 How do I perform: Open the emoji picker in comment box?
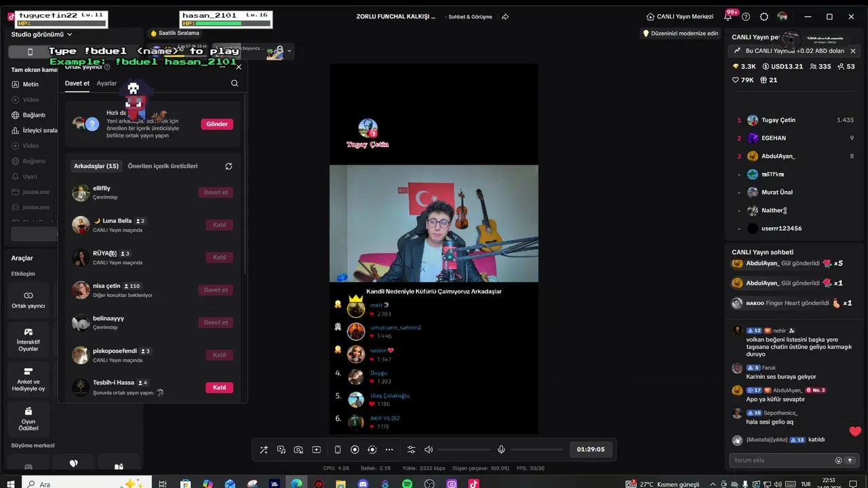point(838,460)
